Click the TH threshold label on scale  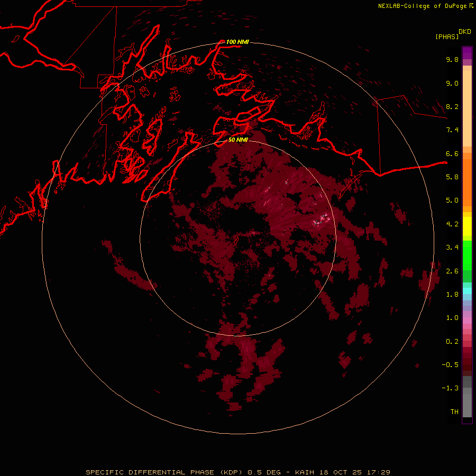click(454, 412)
